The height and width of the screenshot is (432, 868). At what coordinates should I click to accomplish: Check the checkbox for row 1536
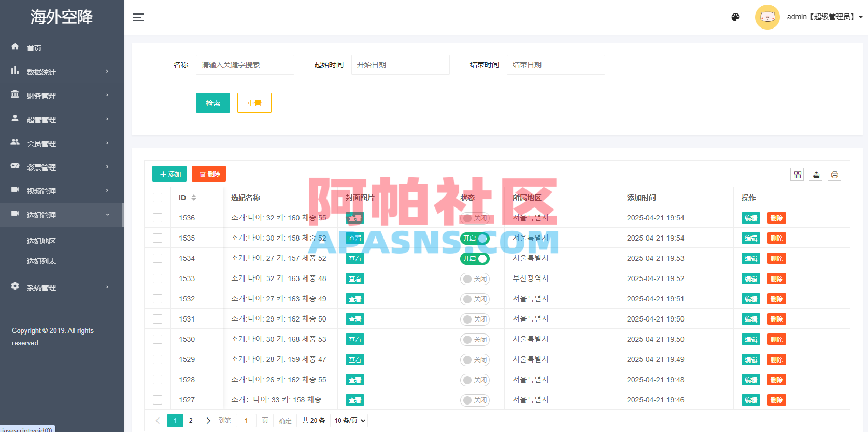tap(158, 218)
